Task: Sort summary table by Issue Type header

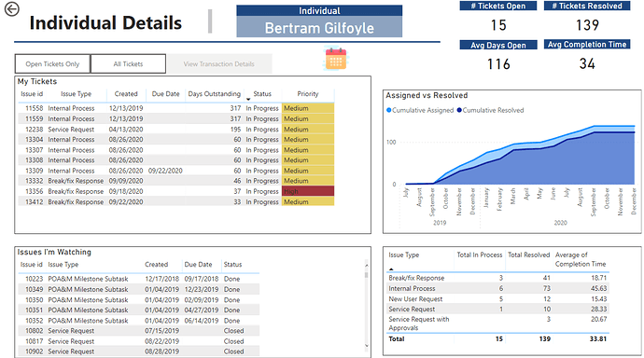Action: click(x=404, y=255)
